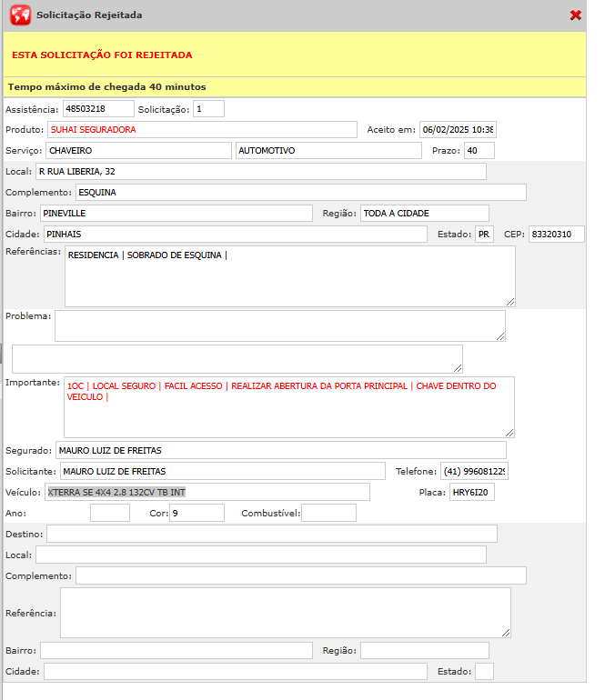This screenshot has height=700, width=615.
Task: Select the Solicitação number field
Action: 208,109
